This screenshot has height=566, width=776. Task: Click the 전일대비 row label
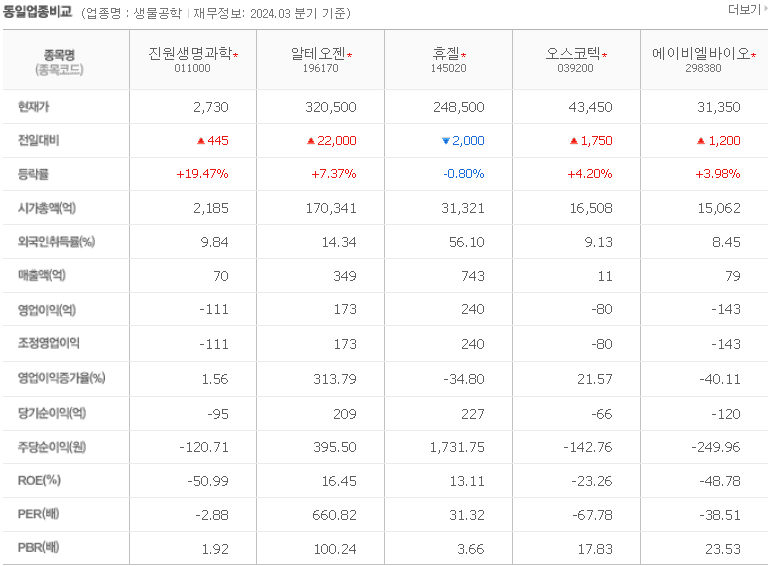(x=38, y=140)
